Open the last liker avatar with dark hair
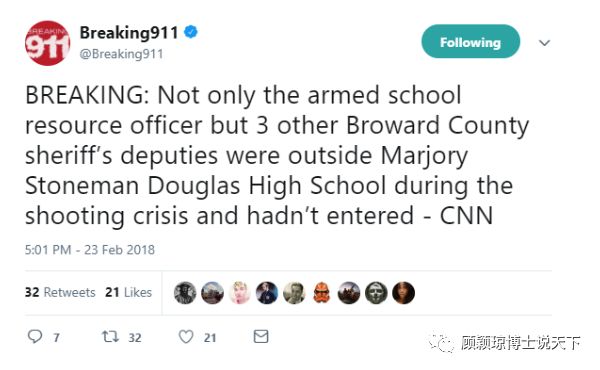The width and height of the screenshot is (600, 370). pos(403,293)
